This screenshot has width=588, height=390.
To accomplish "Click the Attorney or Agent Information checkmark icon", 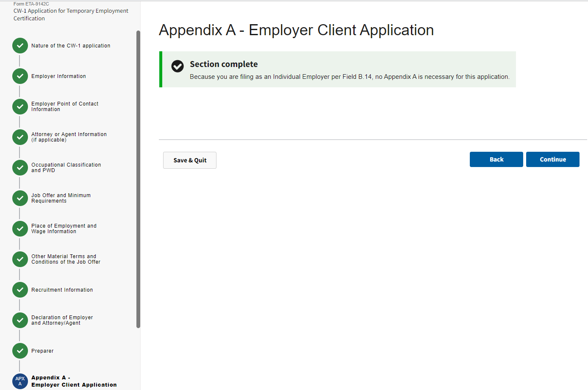I will [20, 137].
